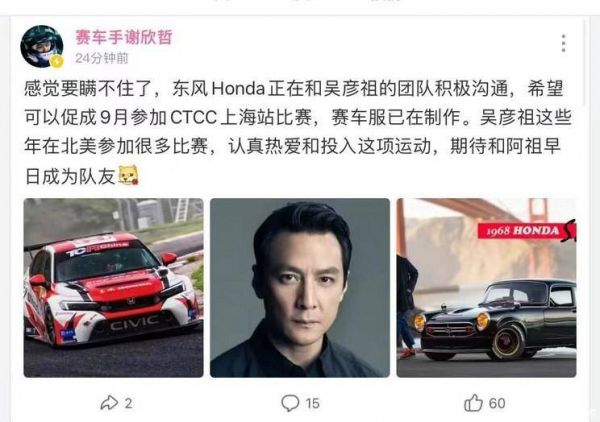The height and width of the screenshot is (422, 600).
Task: Open the portrait photo in the middle
Action: click(300, 288)
